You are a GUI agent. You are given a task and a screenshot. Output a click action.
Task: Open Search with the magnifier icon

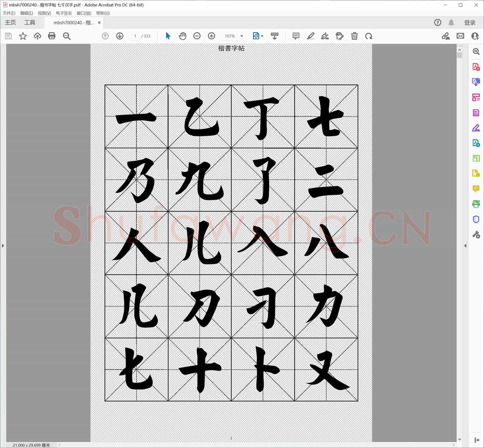tap(67, 36)
